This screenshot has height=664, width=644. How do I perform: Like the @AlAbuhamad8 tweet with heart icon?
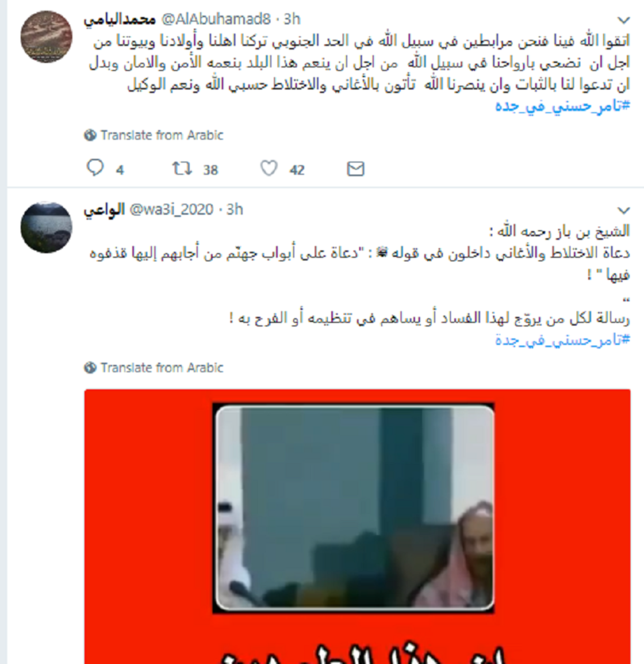coord(269,169)
